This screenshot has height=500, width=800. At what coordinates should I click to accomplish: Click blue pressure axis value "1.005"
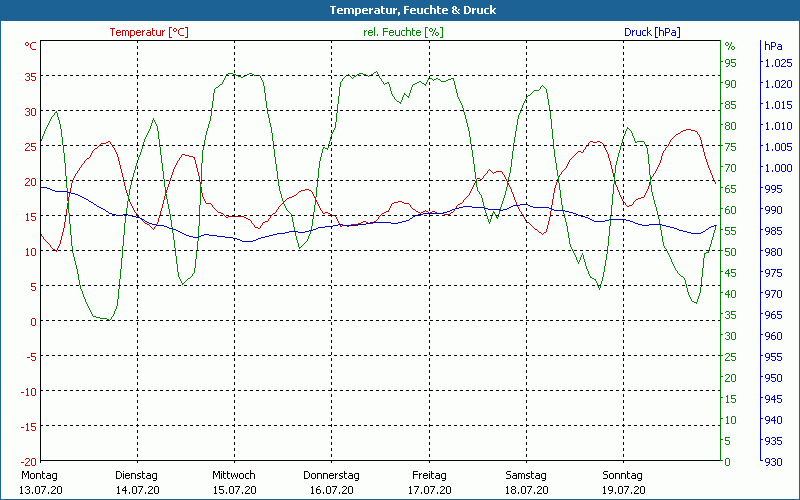[x=778, y=147]
